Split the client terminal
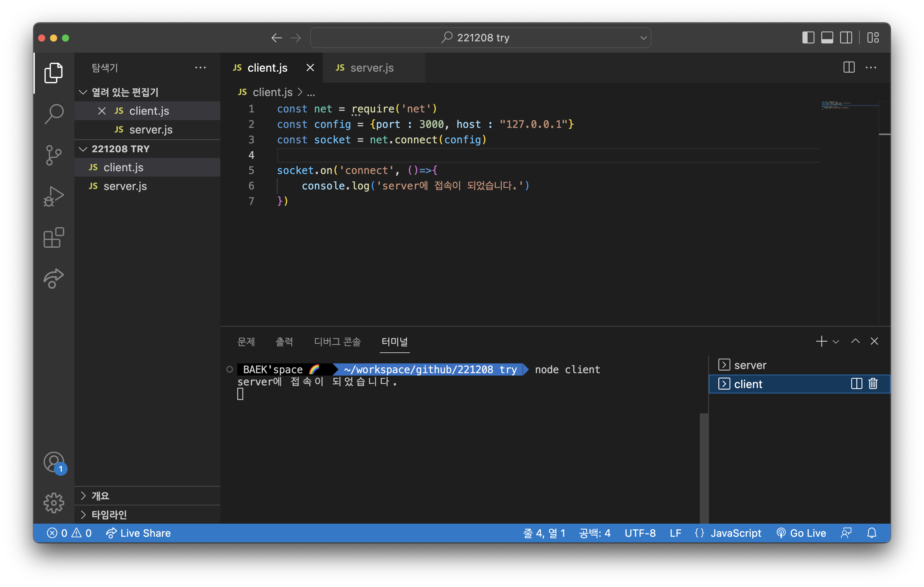This screenshot has height=587, width=924. 856,384
